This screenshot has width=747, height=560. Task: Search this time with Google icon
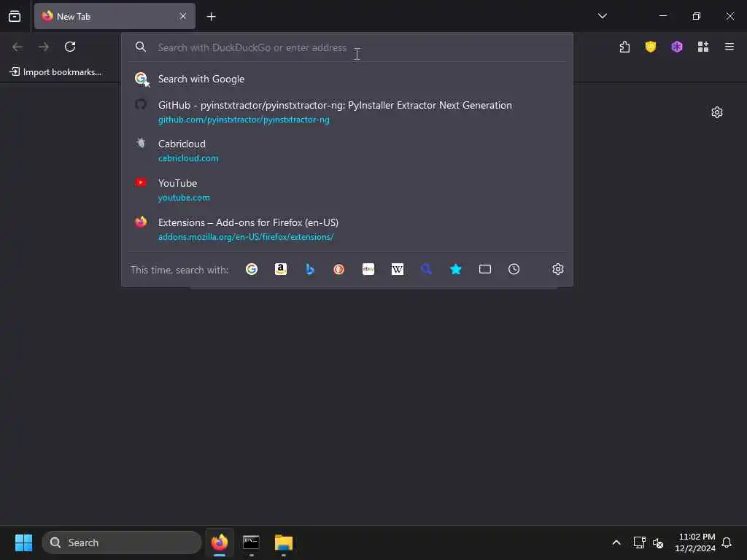[x=252, y=270]
